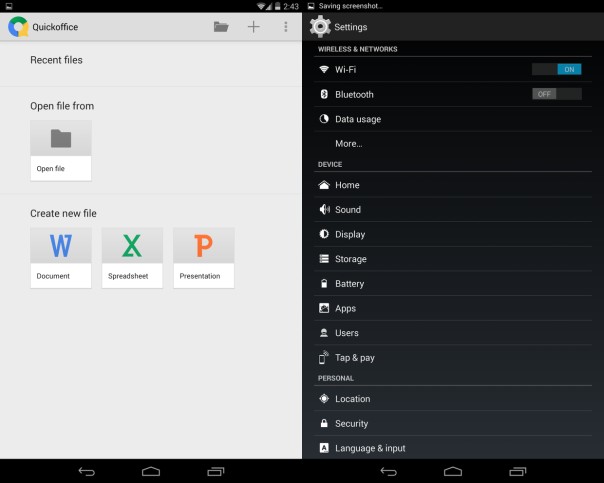This screenshot has width=604, height=483.
Task: Open Battery settings
Action: [349, 284]
